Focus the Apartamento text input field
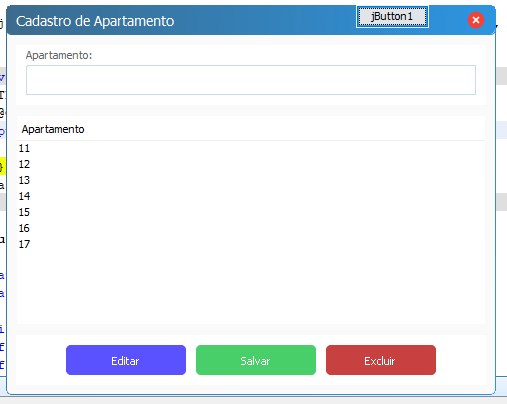The height and width of the screenshot is (404, 507). click(x=251, y=80)
